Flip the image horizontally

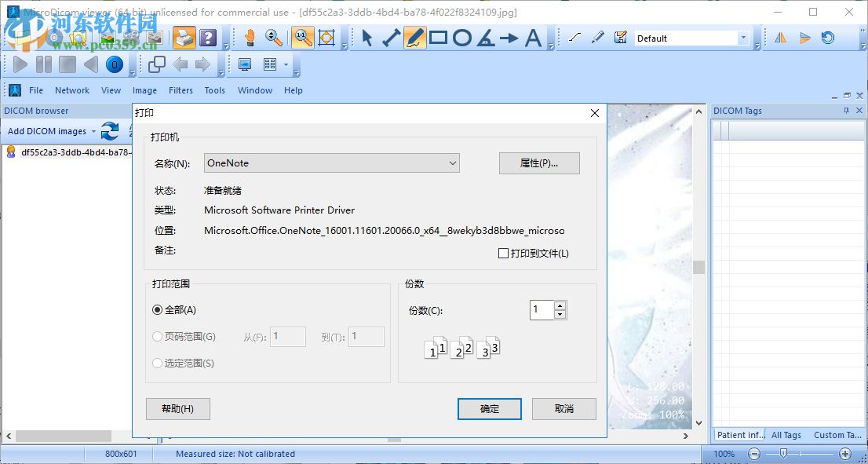click(780, 37)
